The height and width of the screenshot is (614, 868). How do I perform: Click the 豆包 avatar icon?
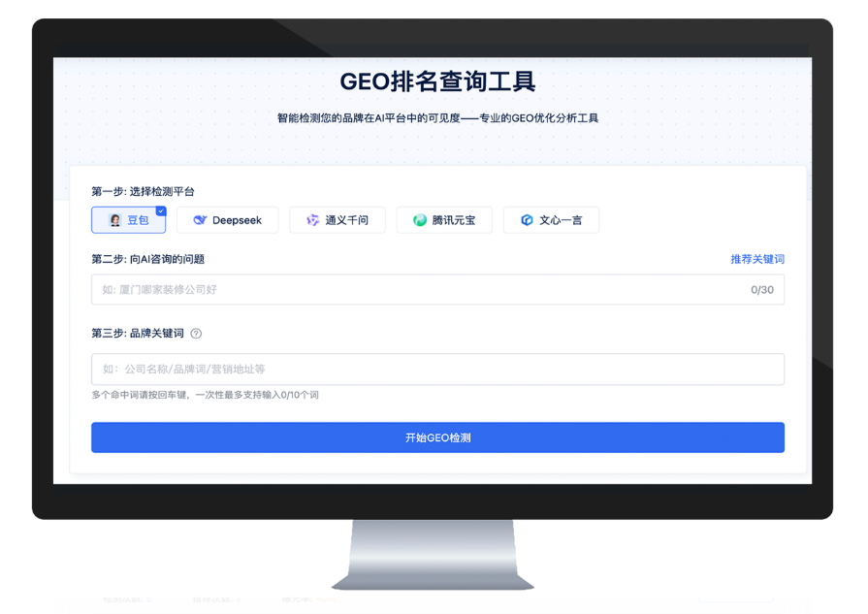(x=114, y=220)
